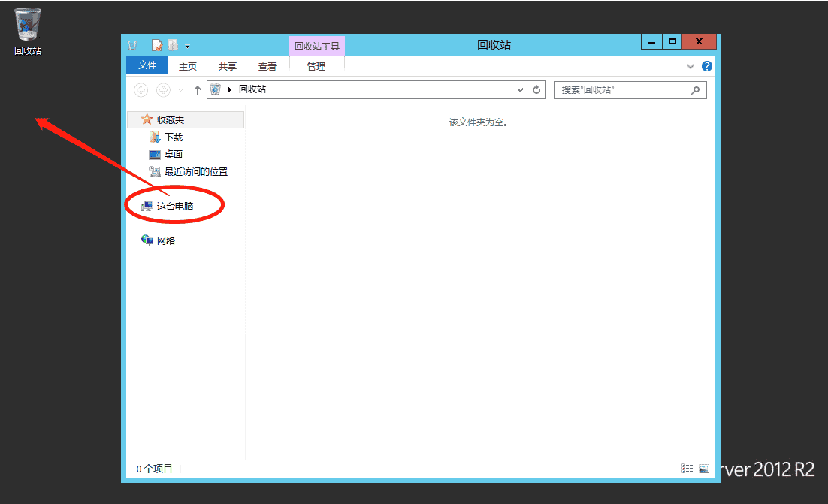Viewport: 828px width, 504px height.
Task: Open 这台电脑 (This PC)
Action: (x=172, y=204)
